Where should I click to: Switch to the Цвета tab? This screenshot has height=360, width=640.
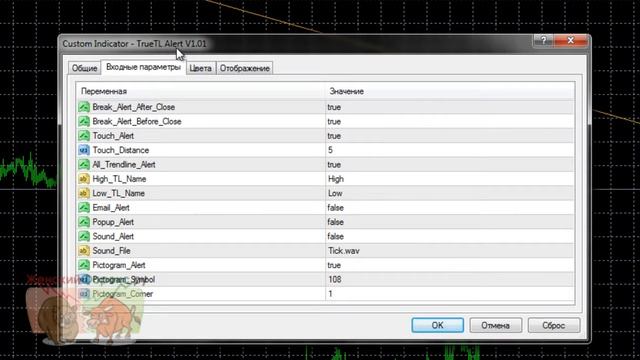(x=200, y=68)
